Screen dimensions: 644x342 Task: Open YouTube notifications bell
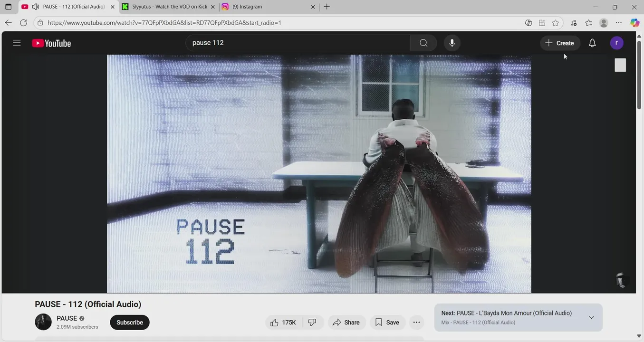click(x=592, y=43)
